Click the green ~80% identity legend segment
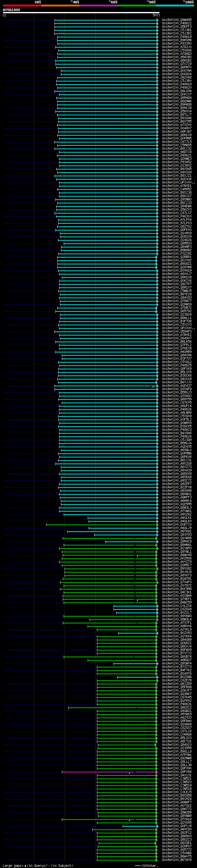197x868 pixels. click(137, 6)
